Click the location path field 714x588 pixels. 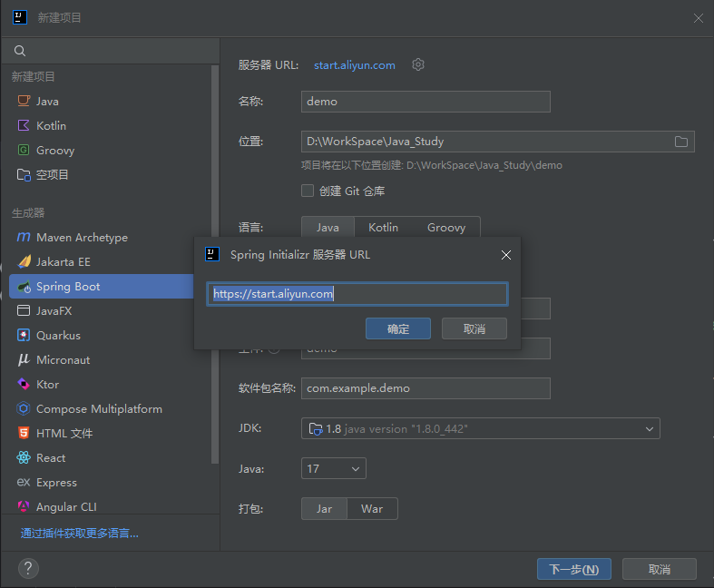click(x=497, y=142)
